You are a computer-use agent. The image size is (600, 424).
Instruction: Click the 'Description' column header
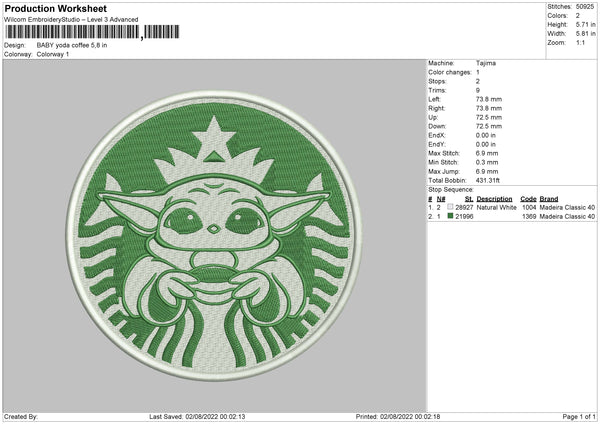tap(494, 199)
